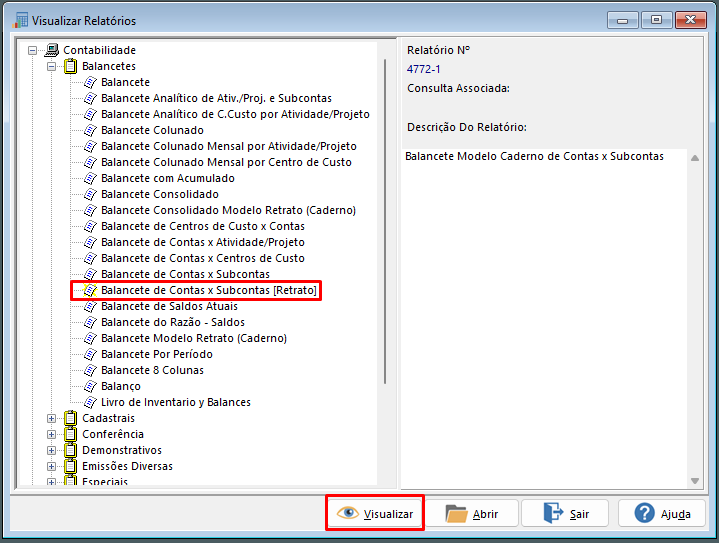Click the icon beside Balancete Colunado Mensal por Centro de Custo
The height and width of the screenshot is (543, 719).
tap(90, 162)
